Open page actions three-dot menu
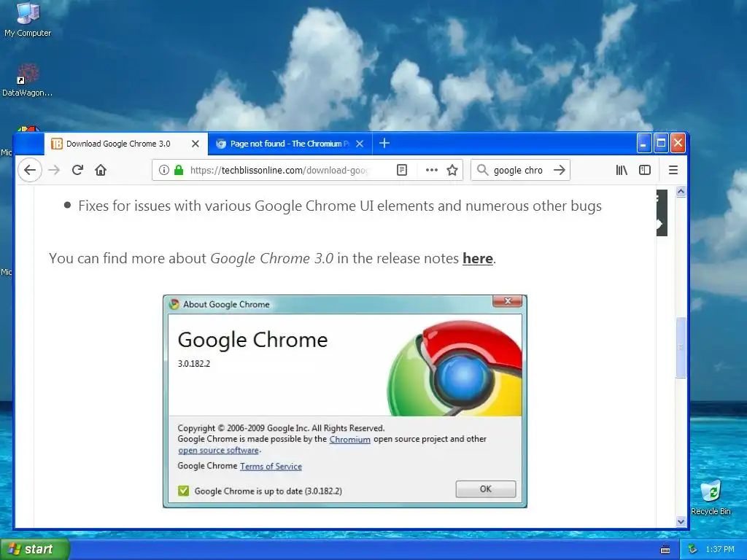 432,170
